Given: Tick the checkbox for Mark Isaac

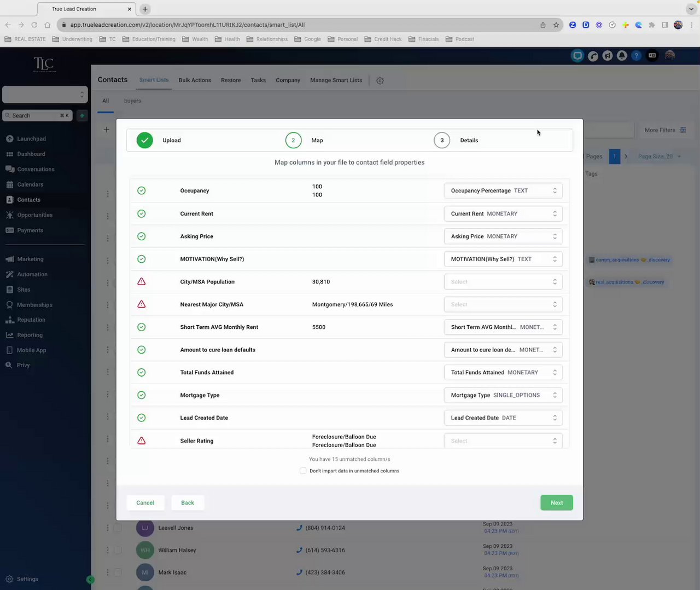Looking at the screenshot, I should tap(118, 572).
